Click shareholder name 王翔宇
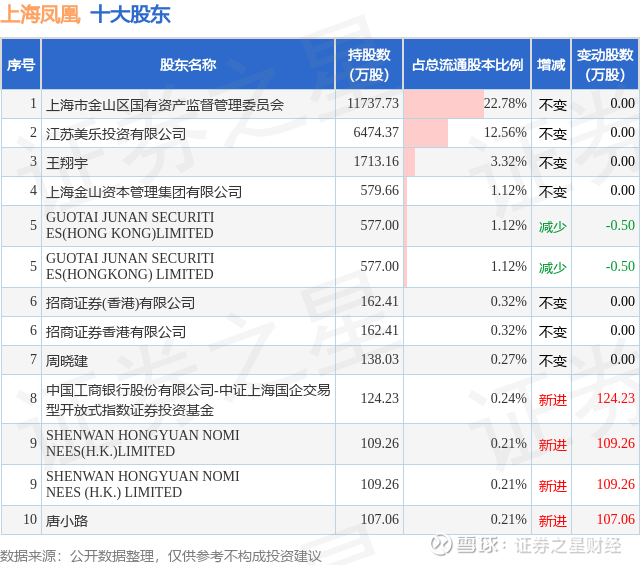The width and height of the screenshot is (640, 565). pyautogui.click(x=67, y=163)
